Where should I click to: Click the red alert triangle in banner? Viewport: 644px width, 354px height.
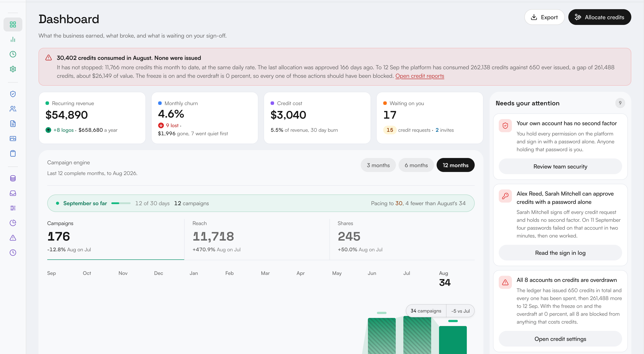click(49, 58)
